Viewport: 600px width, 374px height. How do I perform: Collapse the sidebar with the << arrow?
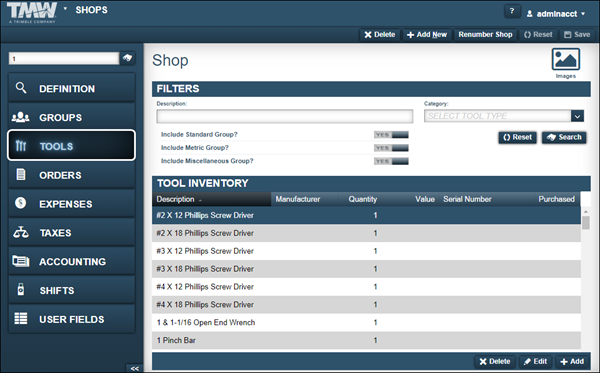[134, 368]
